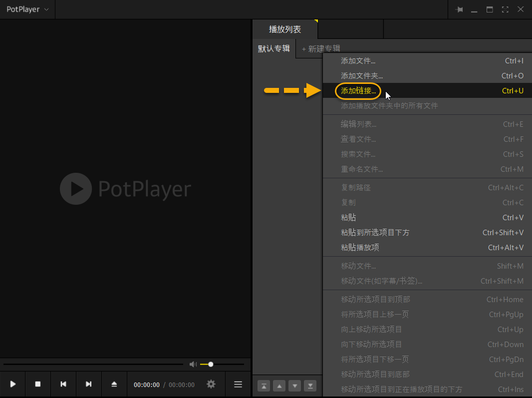The width and height of the screenshot is (532, 398).
Task: Move selected item to bottom of playlist
Action: [x=310, y=386]
